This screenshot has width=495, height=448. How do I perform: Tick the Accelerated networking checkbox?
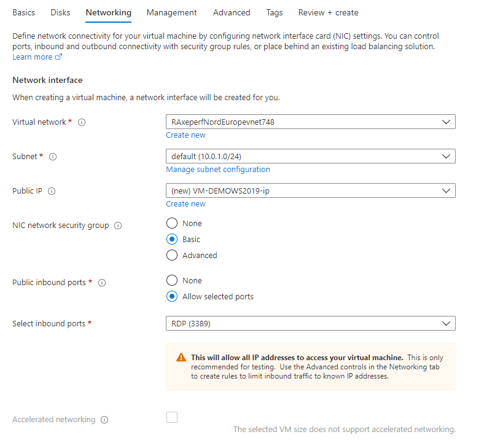[x=172, y=418]
